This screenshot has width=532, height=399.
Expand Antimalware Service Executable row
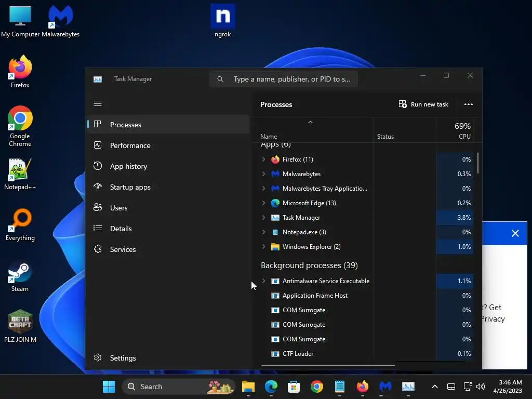click(x=263, y=281)
